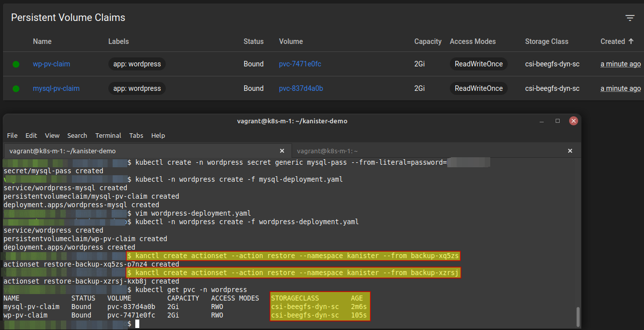Open the mysql-pv-claim link
The image size is (644, 330).
[56, 88]
